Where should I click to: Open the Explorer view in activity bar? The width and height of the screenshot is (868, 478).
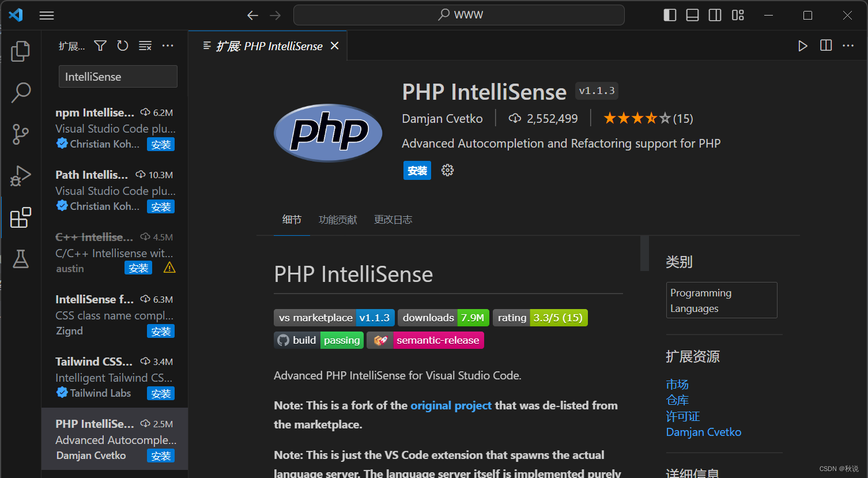tap(21, 51)
